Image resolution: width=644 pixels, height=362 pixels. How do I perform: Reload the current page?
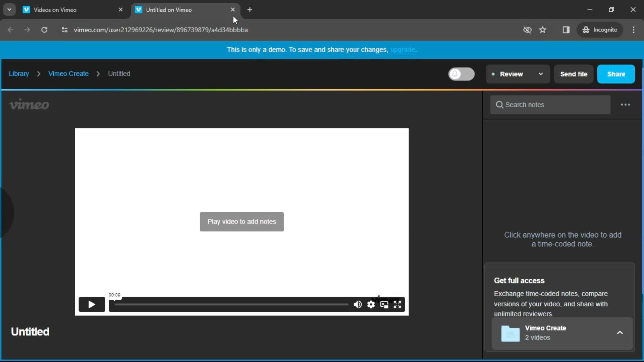44,30
